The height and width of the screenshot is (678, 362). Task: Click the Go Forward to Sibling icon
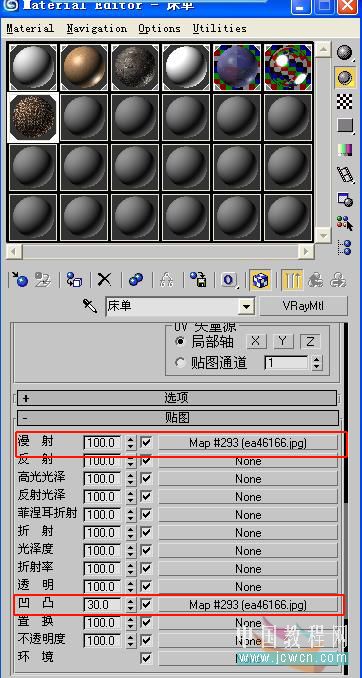pyautogui.click(x=338, y=280)
